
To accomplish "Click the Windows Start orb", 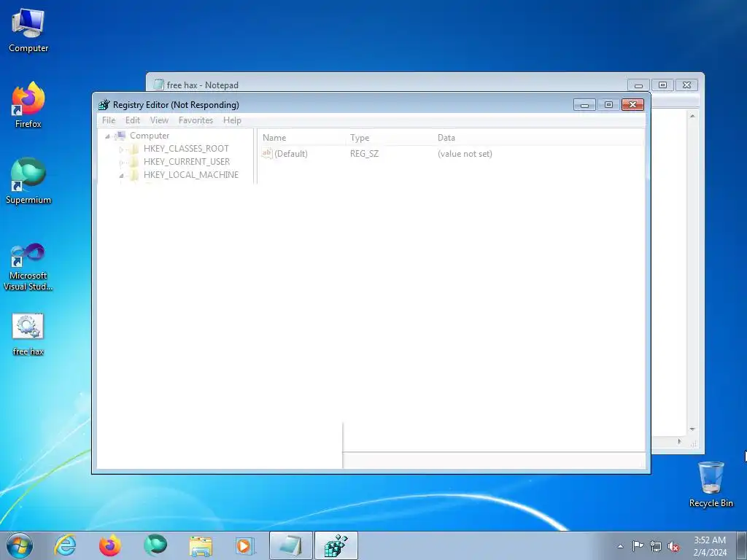I will [20, 545].
